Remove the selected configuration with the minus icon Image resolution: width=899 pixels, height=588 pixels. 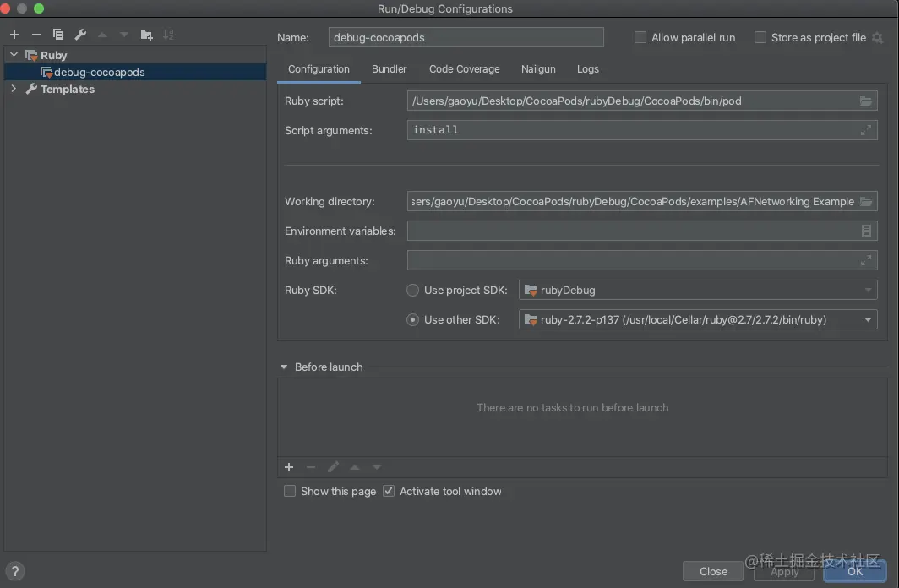[36, 35]
